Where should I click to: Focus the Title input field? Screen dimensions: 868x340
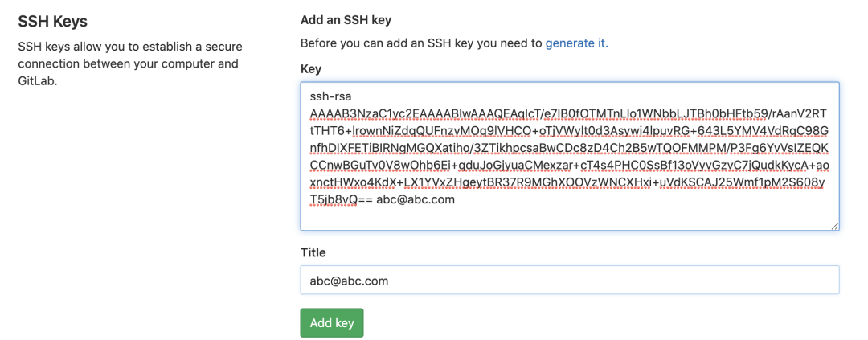(569, 281)
